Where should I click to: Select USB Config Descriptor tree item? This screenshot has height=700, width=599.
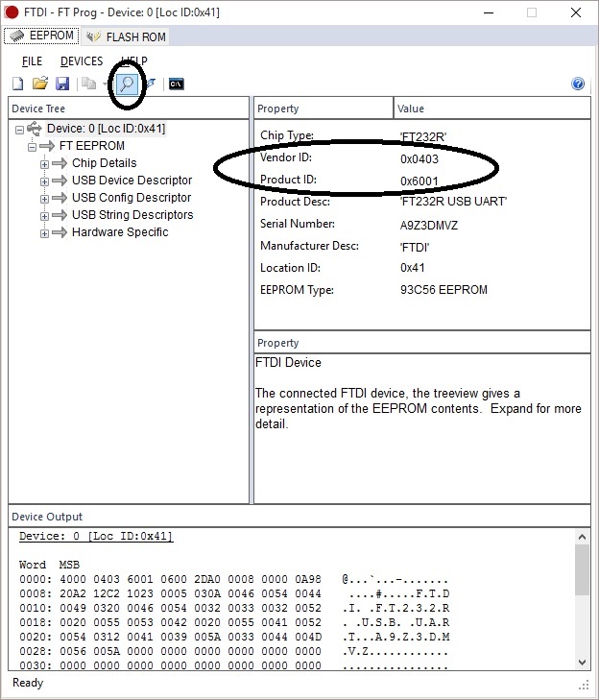coord(132,198)
